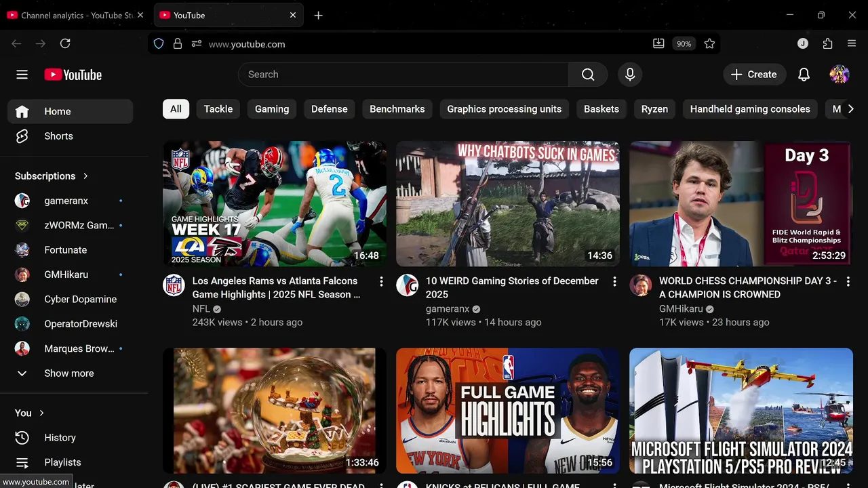Select the Benchmarks filter chip
This screenshot has width=868, height=488.
397,109
